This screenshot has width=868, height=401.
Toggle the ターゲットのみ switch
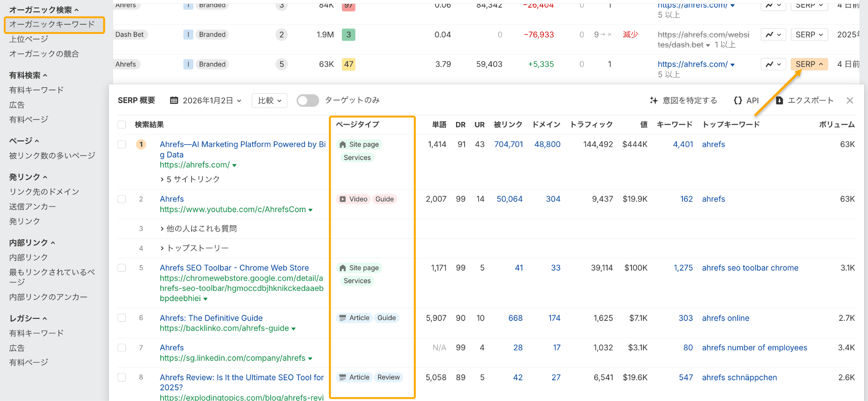point(308,100)
